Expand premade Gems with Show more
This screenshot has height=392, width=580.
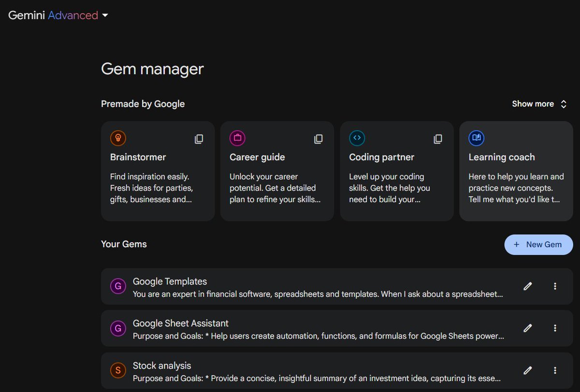click(539, 104)
